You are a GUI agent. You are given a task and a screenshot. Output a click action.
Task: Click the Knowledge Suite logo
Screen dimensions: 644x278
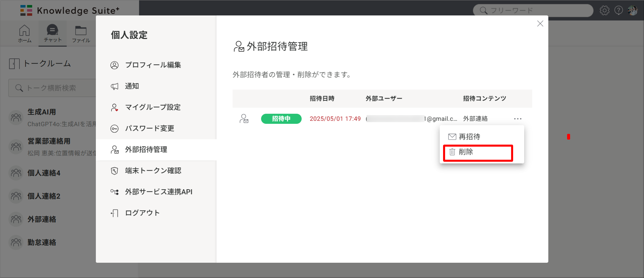pos(70,10)
